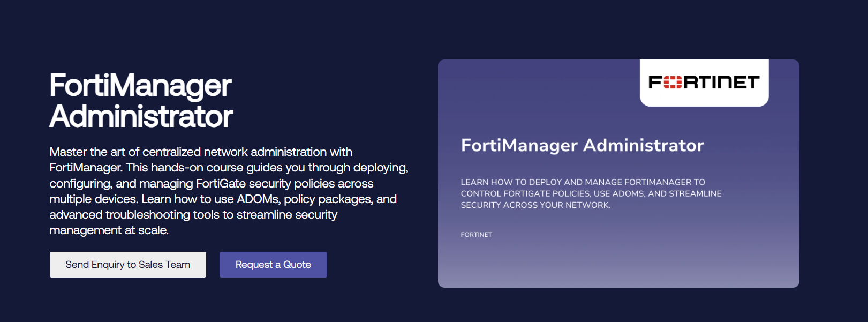The height and width of the screenshot is (322, 868).
Task: Click the card title FortiManager Administrator
Action: click(583, 145)
